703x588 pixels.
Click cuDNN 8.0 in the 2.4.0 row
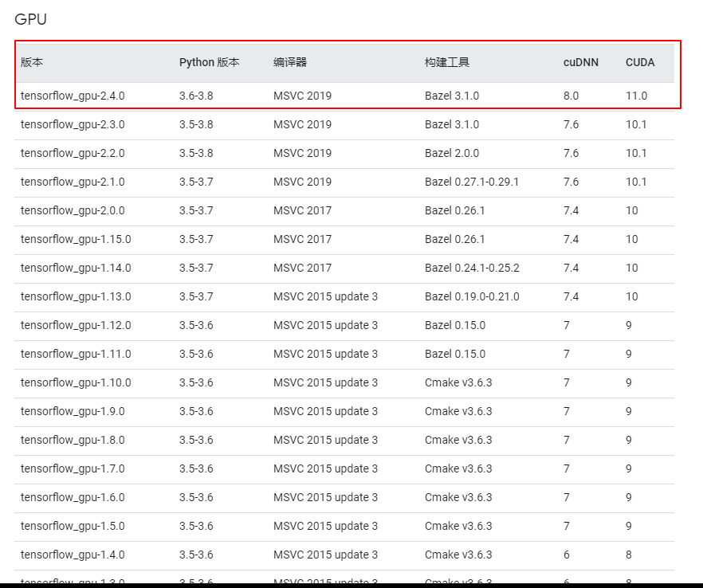point(571,96)
